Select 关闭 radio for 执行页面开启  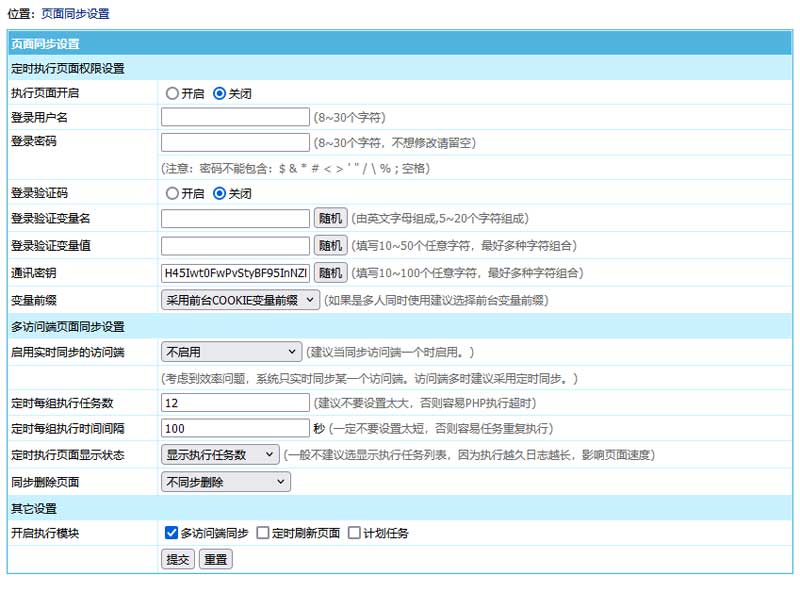click(220, 93)
